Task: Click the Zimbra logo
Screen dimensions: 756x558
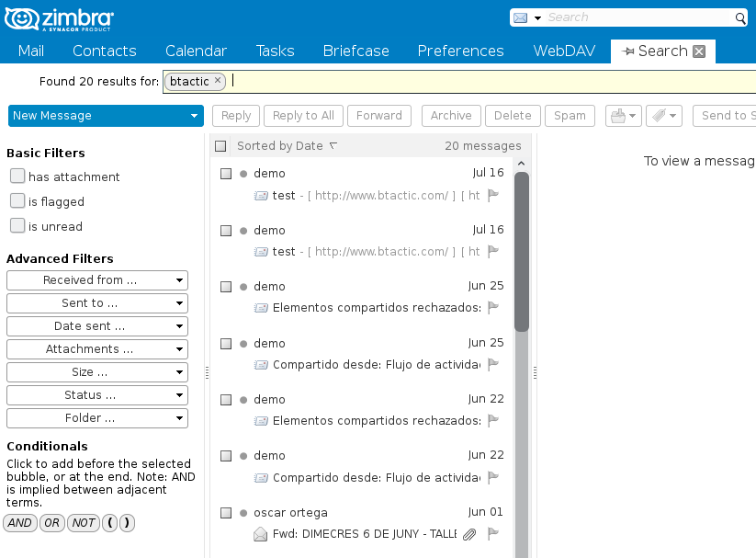Action: [x=59, y=19]
